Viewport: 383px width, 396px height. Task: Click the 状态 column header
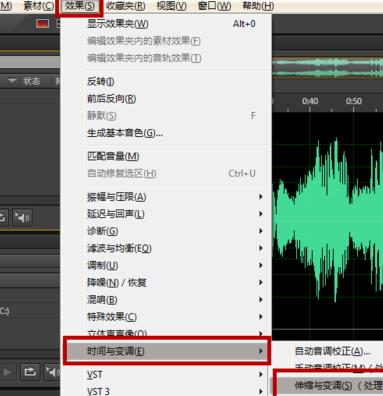[x=31, y=81]
